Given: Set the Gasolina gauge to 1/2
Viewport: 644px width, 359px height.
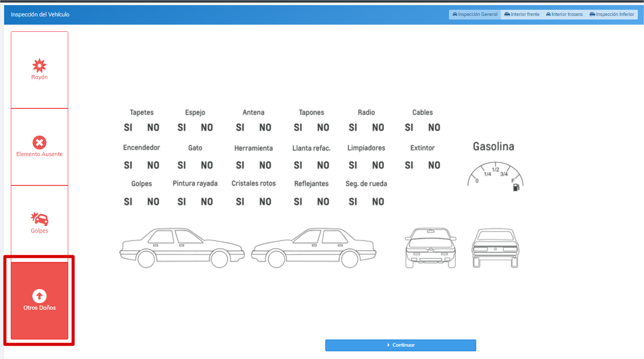Looking at the screenshot, I should [495, 170].
